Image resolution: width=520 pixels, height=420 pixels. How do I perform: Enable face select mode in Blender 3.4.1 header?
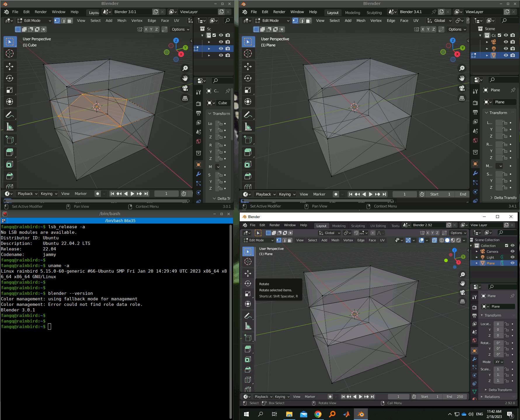309,20
